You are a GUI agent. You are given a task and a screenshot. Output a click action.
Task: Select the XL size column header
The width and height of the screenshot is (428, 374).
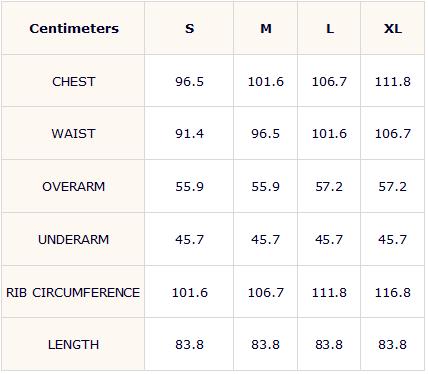coord(393,28)
